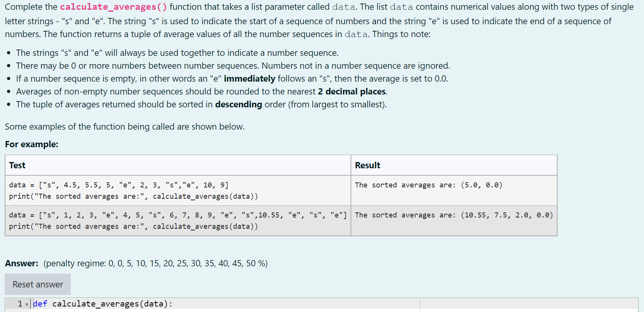Click the bold word descending in the bullets
This screenshot has height=312, width=644.
pos(238,105)
